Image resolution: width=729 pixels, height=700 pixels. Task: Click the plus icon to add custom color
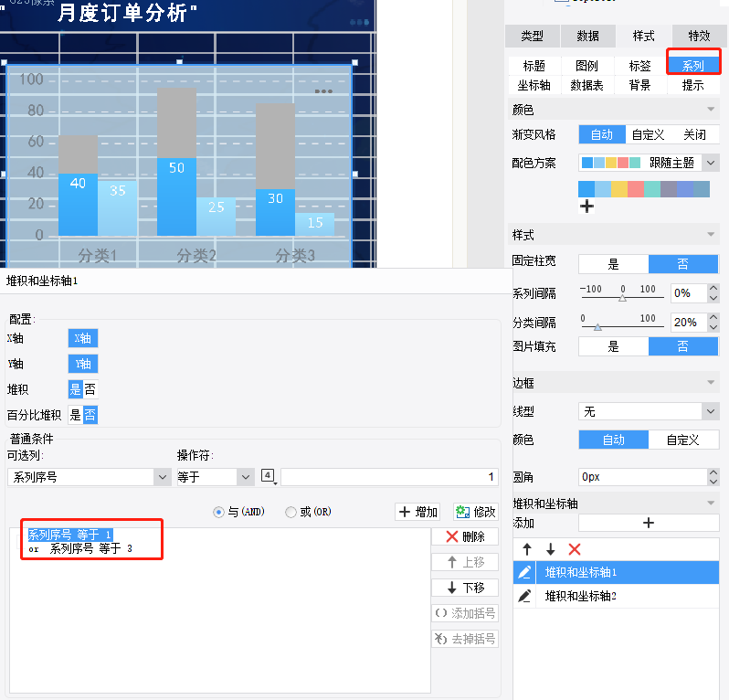click(586, 206)
